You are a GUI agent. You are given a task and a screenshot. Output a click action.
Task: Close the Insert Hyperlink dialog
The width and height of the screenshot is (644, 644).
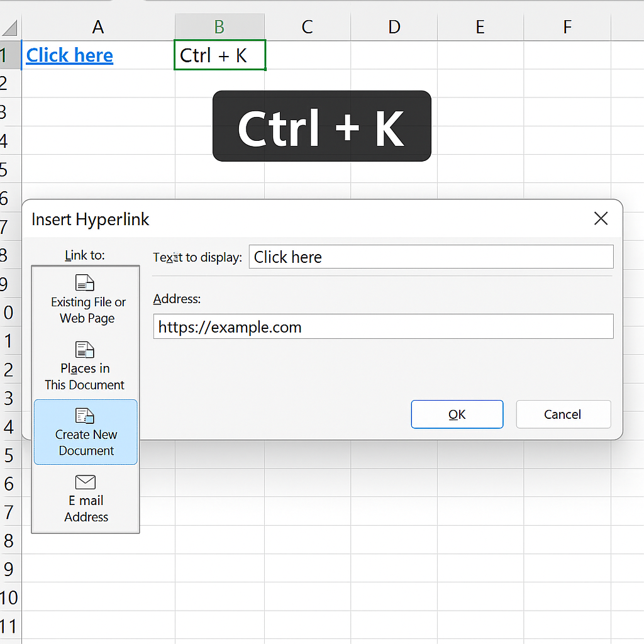601,218
